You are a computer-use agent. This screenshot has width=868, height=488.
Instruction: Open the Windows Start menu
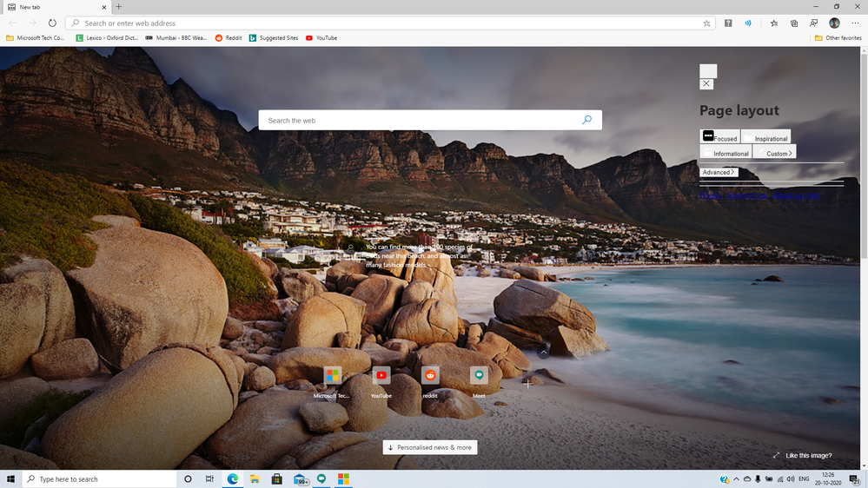coord(10,479)
